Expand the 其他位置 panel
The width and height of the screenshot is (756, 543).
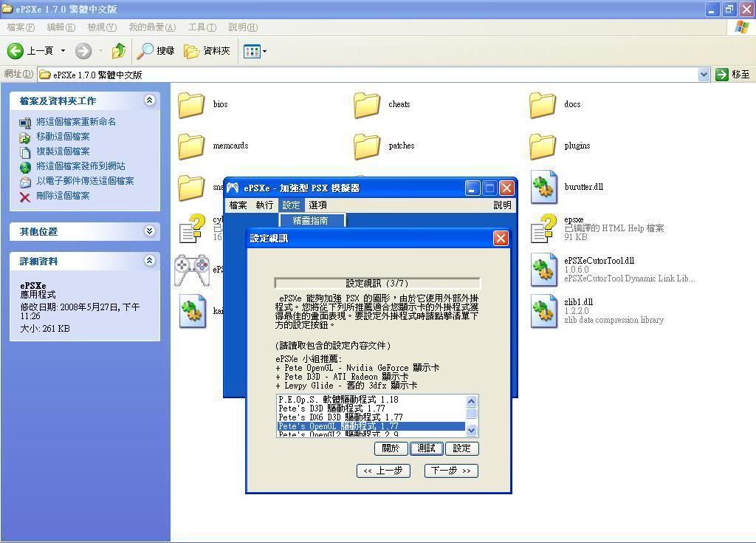point(149,231)
